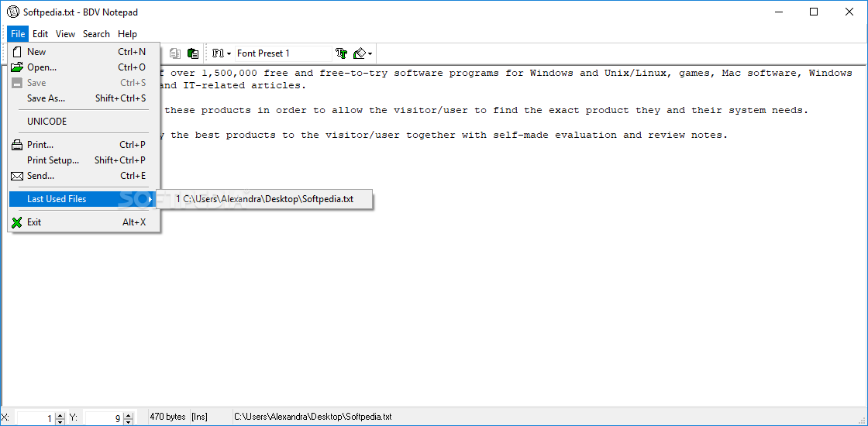
Task: Choose Open... from the File menu
Action: [x=84, y=67]
